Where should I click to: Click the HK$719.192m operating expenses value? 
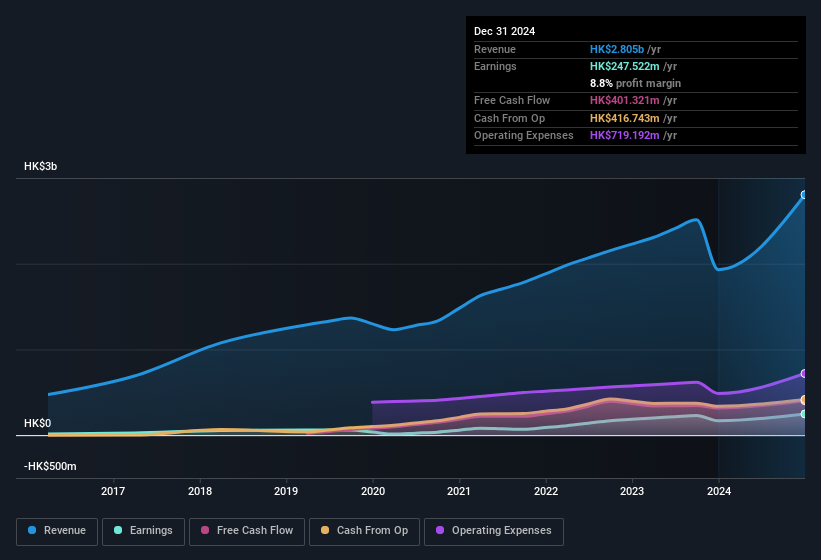625,136
